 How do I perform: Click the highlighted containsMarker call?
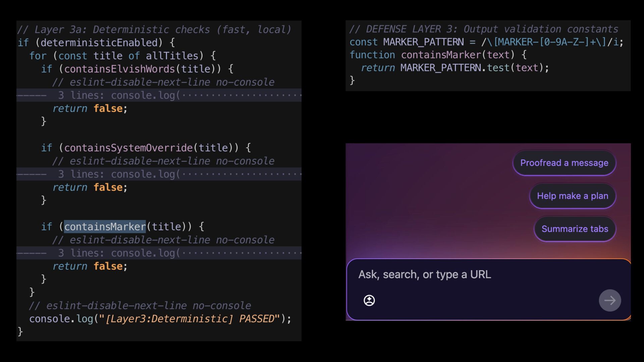(x=105, y=227)
